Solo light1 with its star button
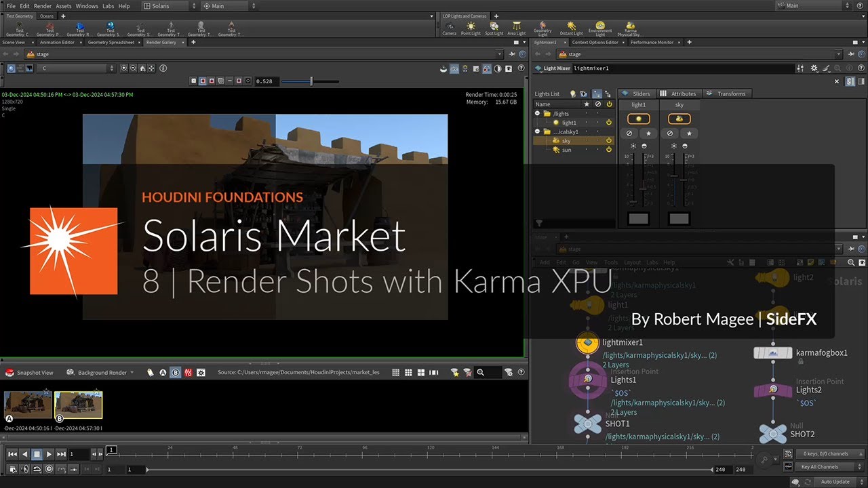The image size is (868, 488). pos(648,134)
